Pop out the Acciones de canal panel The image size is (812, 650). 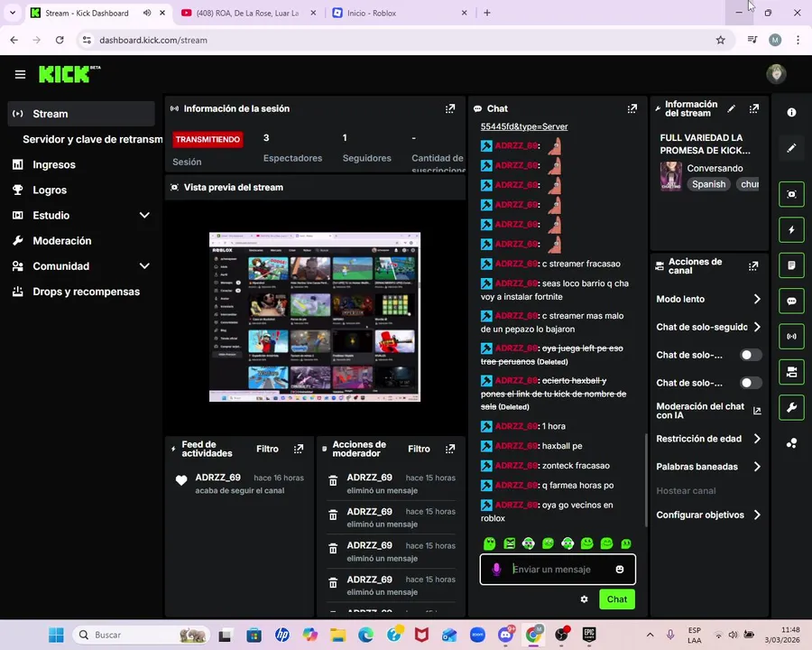pyautogui.click(x=753, y=266)
